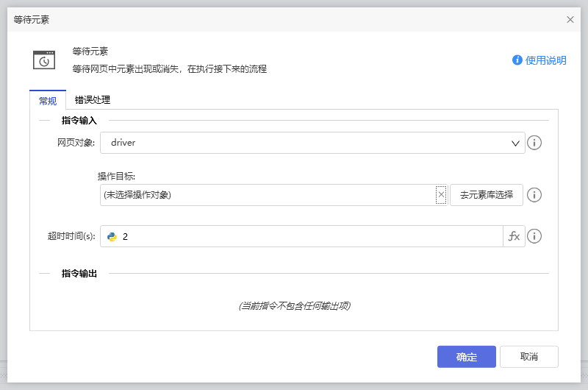This screenshot has height=390, width=588.
Task: Click the (未选择操作对象) target field
Action: point(268,195)
